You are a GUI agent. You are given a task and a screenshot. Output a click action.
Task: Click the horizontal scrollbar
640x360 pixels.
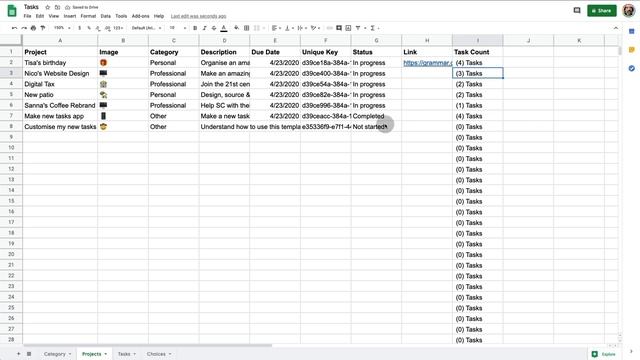(x=148, y=346)
